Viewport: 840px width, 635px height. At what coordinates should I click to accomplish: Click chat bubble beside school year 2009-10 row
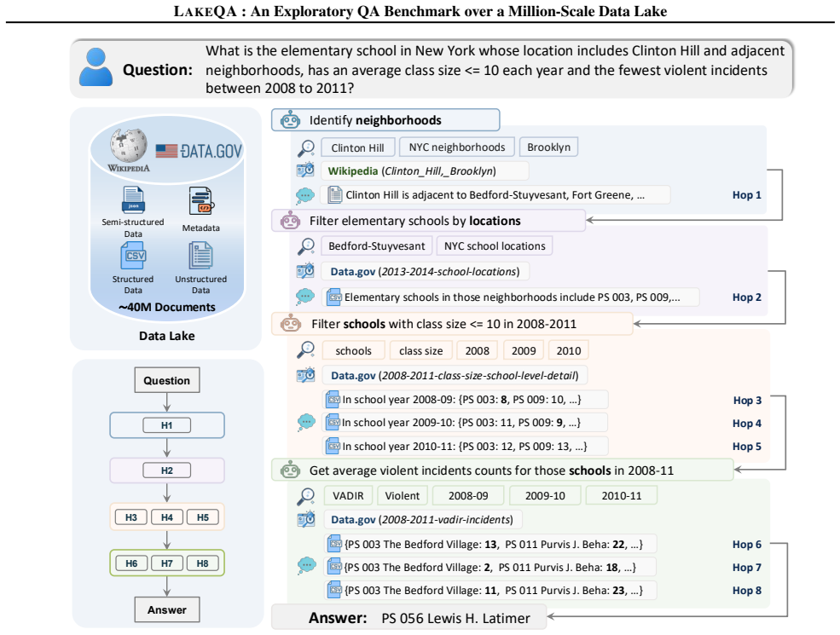point(306,423)
